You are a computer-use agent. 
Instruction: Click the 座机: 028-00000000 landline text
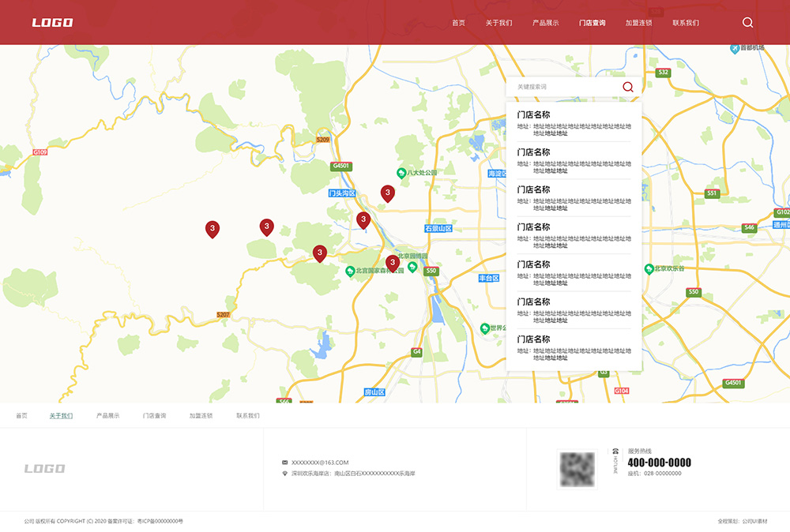tap(654, 474)
